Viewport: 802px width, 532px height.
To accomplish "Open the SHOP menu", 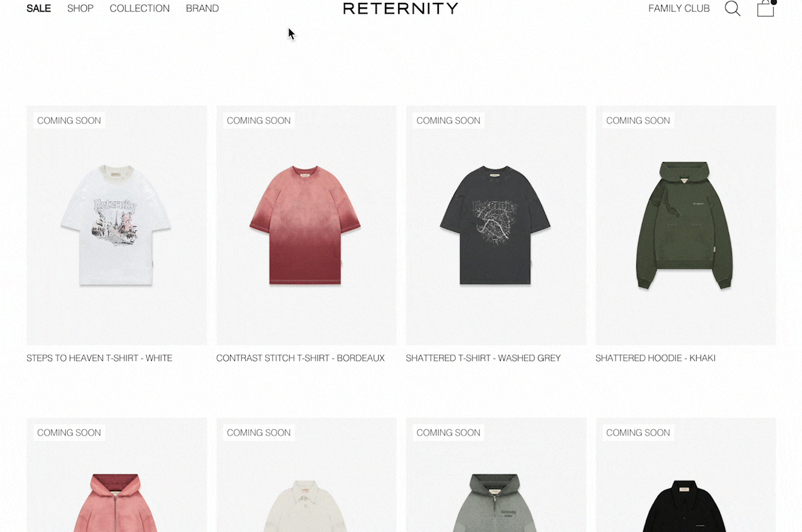I will pyautogui.click(x=80, y=9).
